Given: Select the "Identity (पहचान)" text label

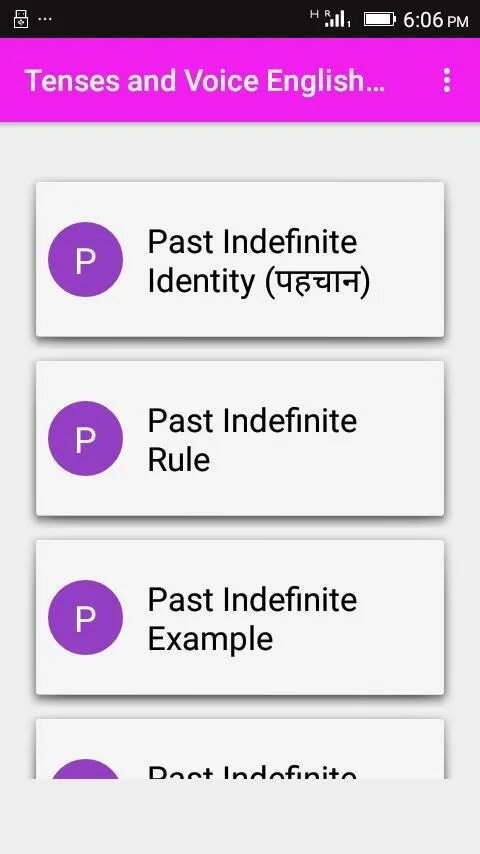Looking at the screenshot, I should pos(259,281).
